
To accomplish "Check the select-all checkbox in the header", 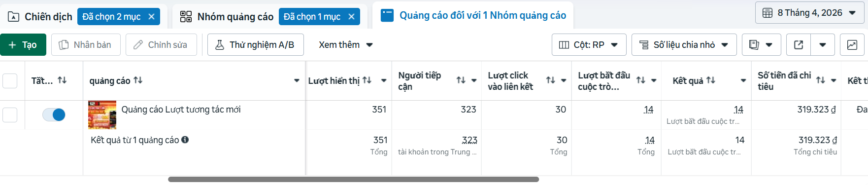I will [10, 81].
